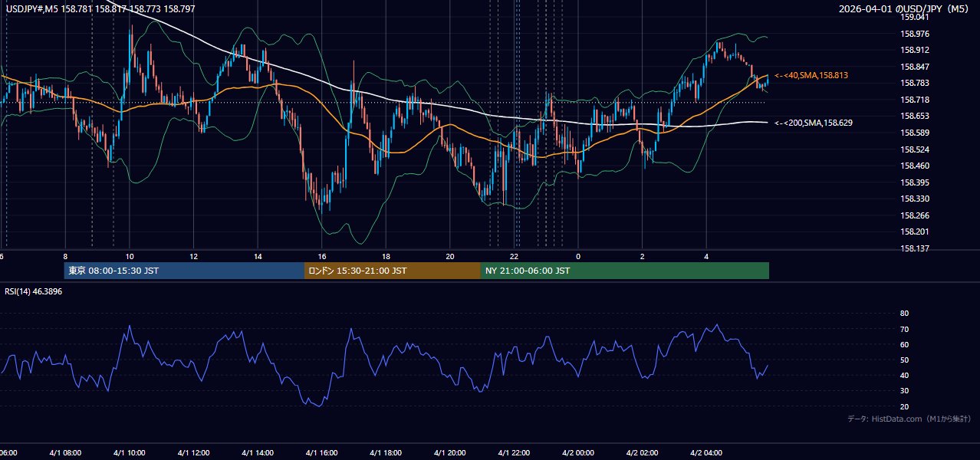Click RSI scale level 40

[905, 375]
